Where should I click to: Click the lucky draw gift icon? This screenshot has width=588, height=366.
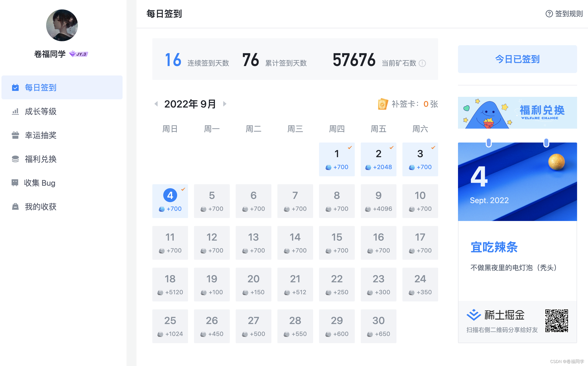[x=15, y=135]
